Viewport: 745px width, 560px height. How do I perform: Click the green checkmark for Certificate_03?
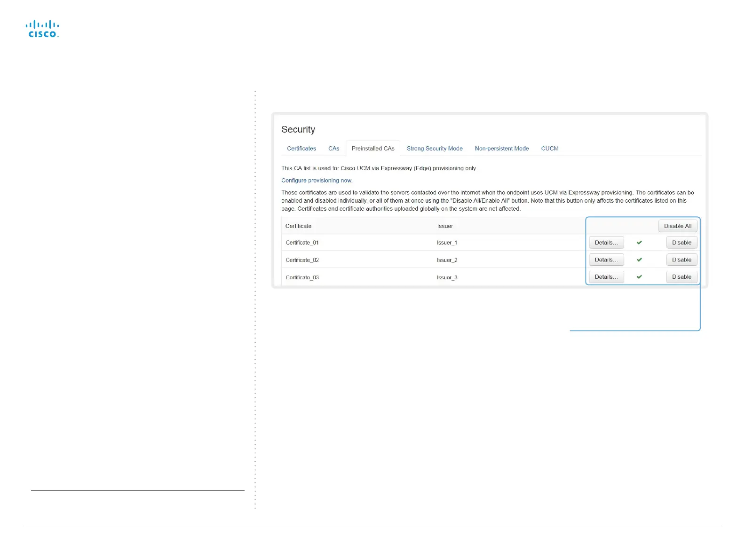pyautogui.click(x=639, y=277)
